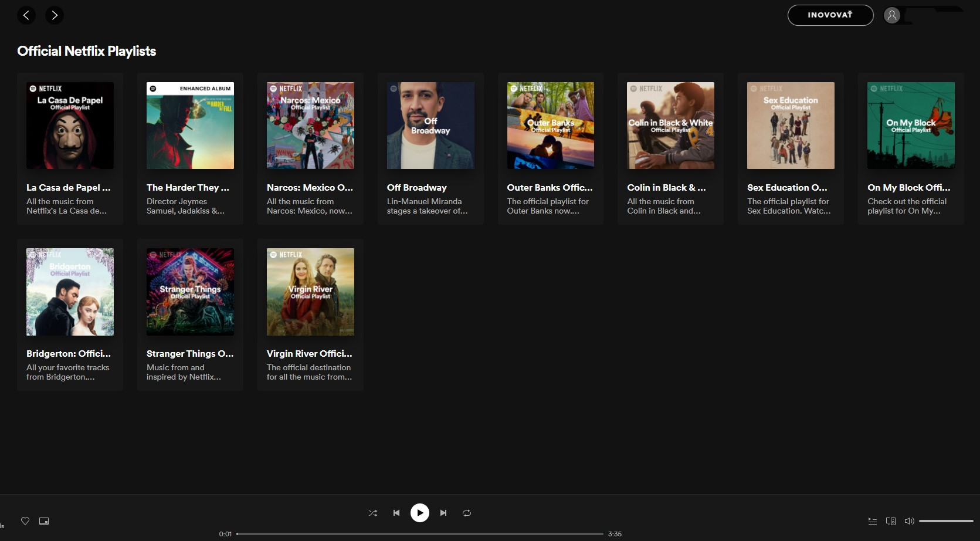The height and width of the screenshot is (541, 980).
Task: Click the 3:35 track duration label
Action: [x=615, y=534]
